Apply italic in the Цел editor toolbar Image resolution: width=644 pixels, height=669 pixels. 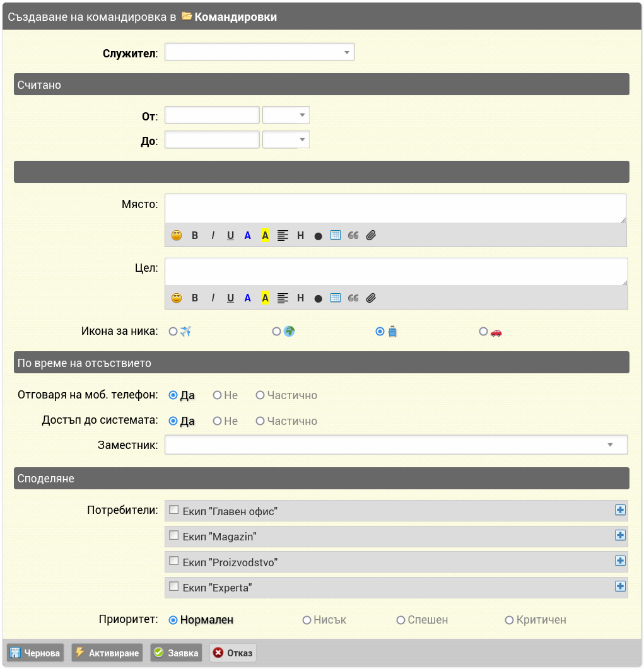213,298
